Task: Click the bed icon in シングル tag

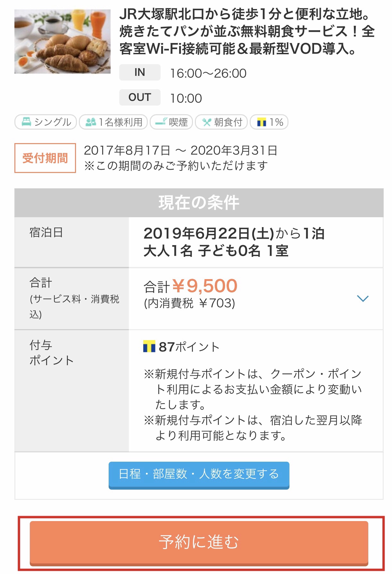Action: point(26,122)
